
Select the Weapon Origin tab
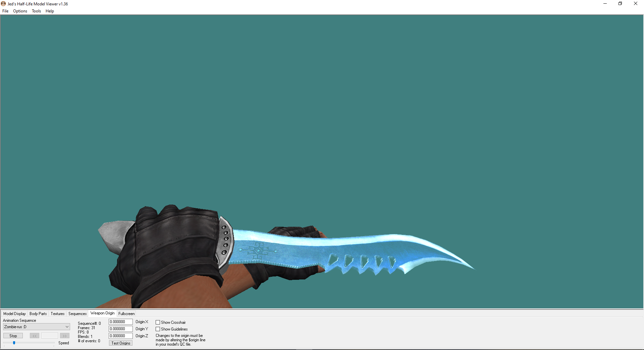(103, 313)
